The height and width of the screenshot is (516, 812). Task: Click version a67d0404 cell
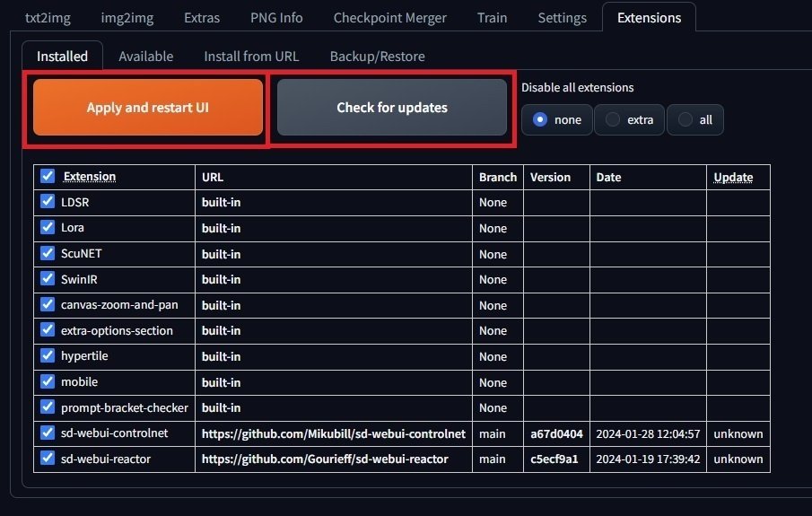pos(556,433)
